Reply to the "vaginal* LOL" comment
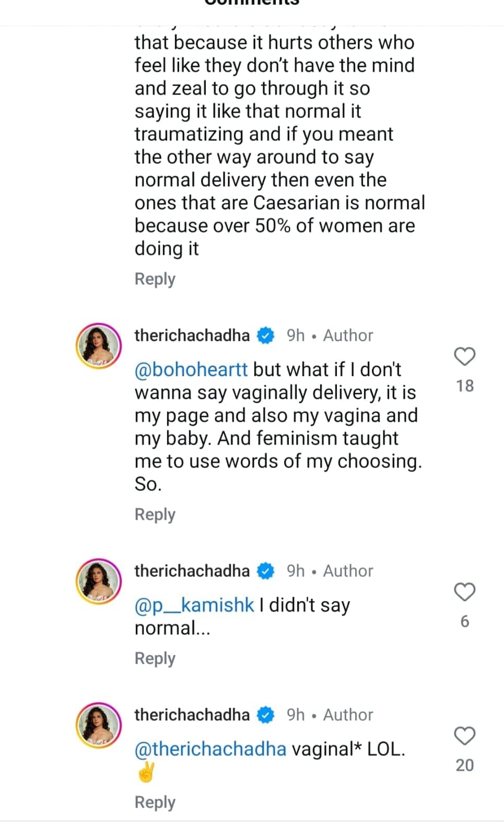Image resolution: width=504 pixels, height=836 pixels. [x=155, y=802]
